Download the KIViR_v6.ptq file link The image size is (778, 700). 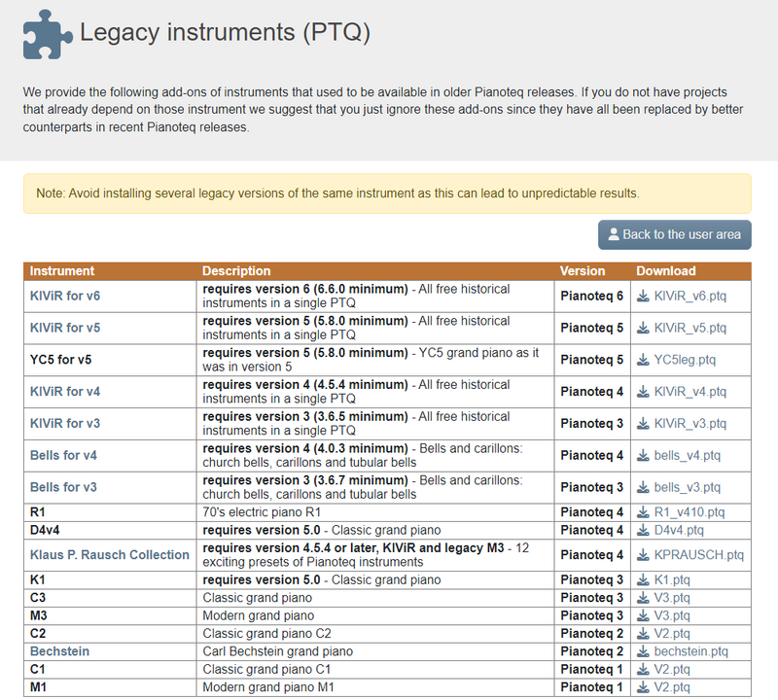(690, 297)
